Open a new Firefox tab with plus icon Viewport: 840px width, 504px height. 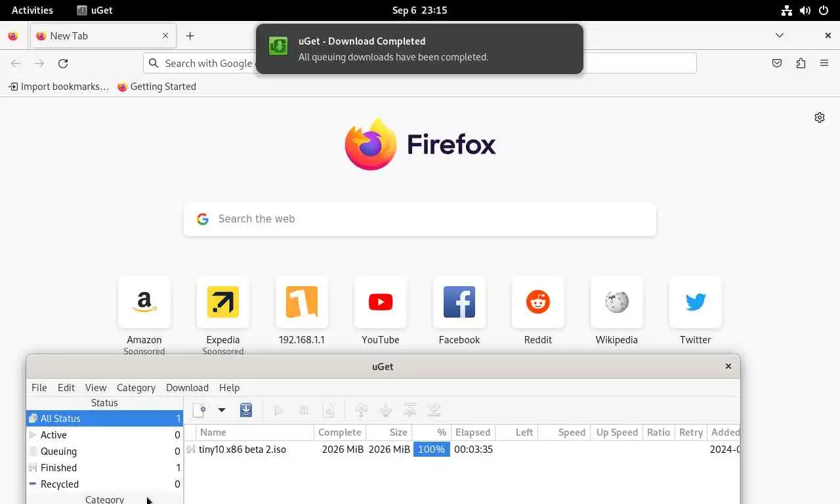point(190,36)
